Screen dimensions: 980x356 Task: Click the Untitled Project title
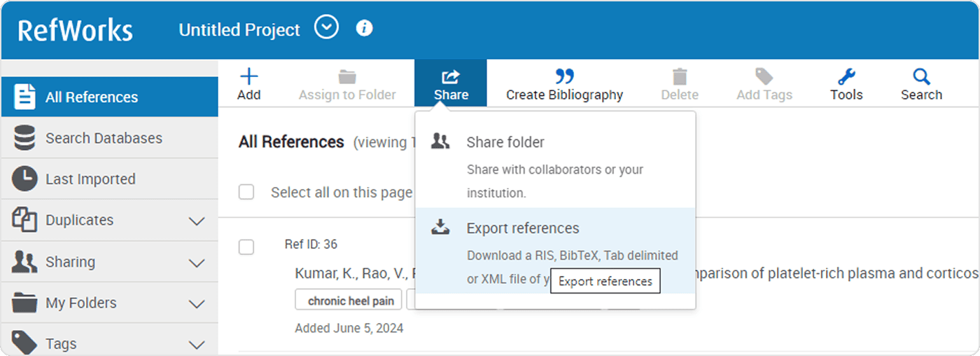coord(239,30)
